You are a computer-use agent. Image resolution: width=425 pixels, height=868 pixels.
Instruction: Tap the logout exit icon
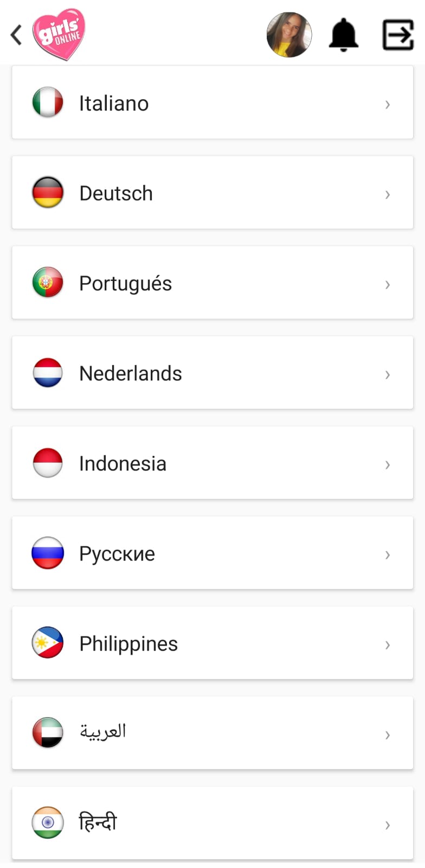[x=398, y=35]
